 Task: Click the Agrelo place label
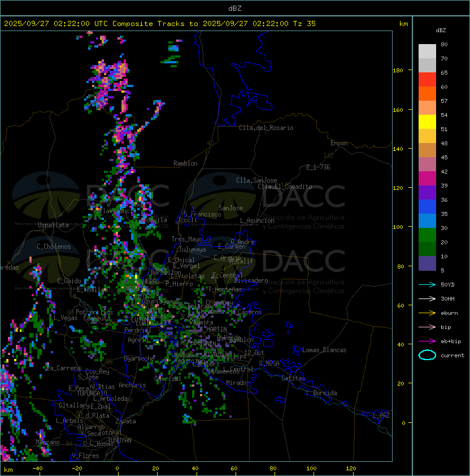138,340
